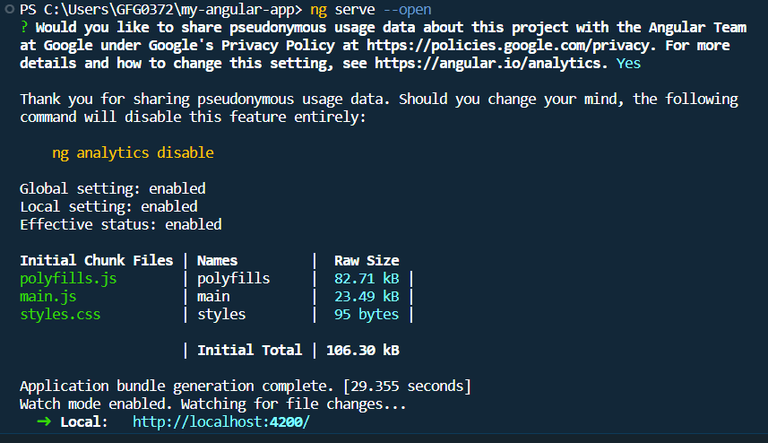
Task: Open the angular.io/analytics link
Action: (x=490, y=63)
